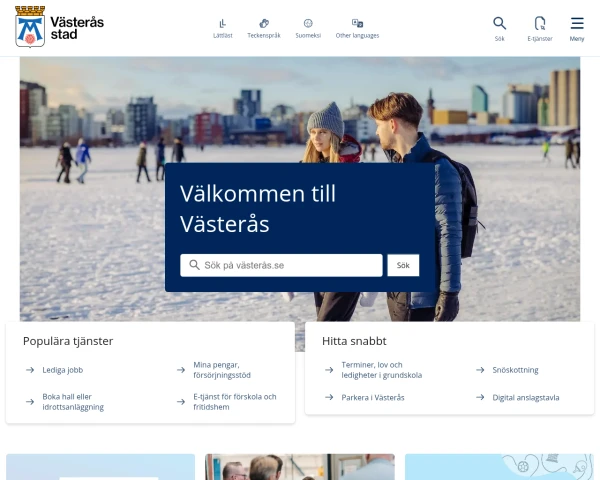Go to Boka hall eller idrottsanläggning

[73, 402]
